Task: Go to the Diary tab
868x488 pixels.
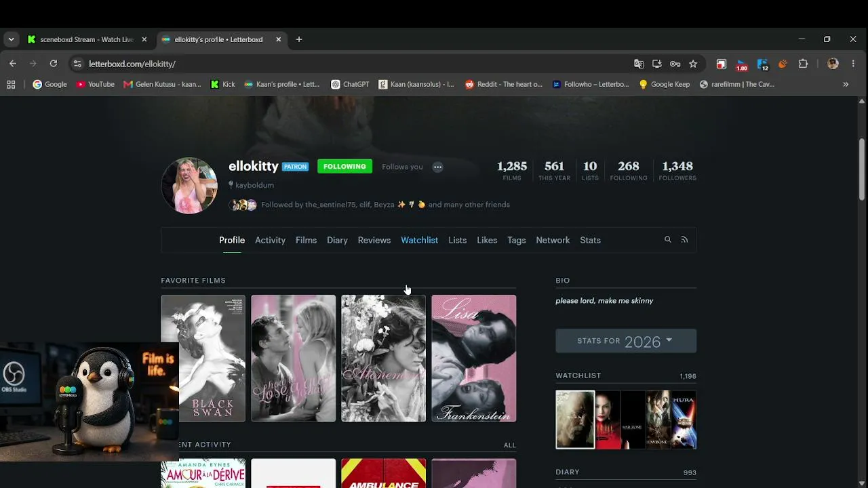Action: pos(337,240)
